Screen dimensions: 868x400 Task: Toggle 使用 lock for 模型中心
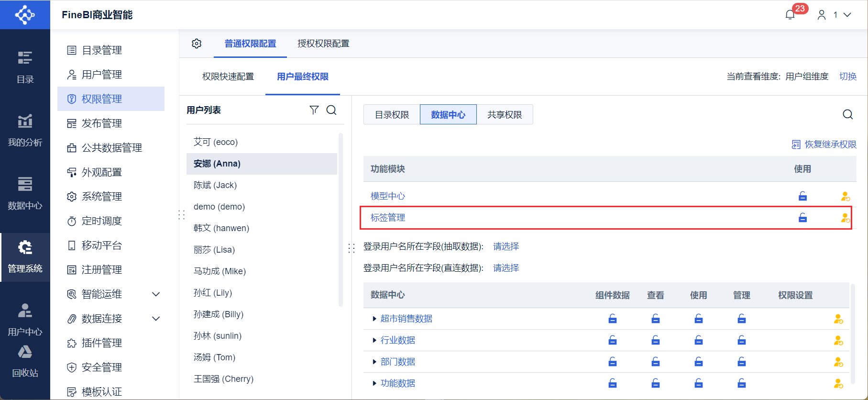tap(802, 196)
